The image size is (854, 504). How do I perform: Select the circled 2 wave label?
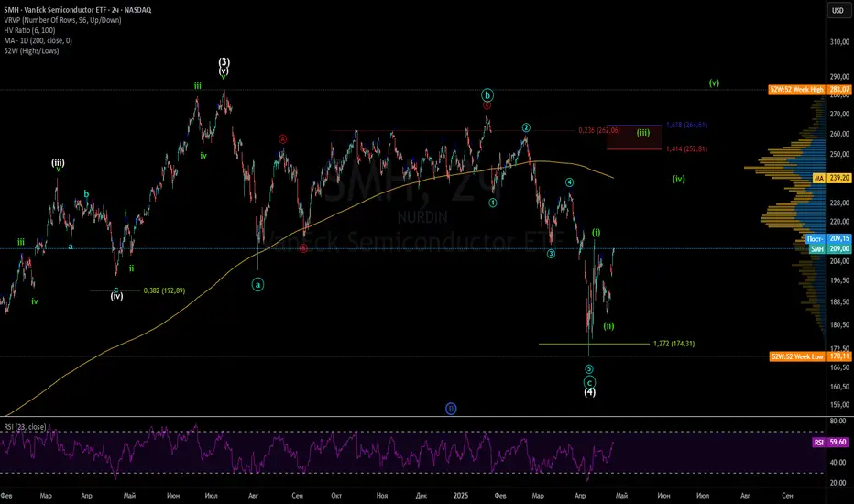point(526,127)
